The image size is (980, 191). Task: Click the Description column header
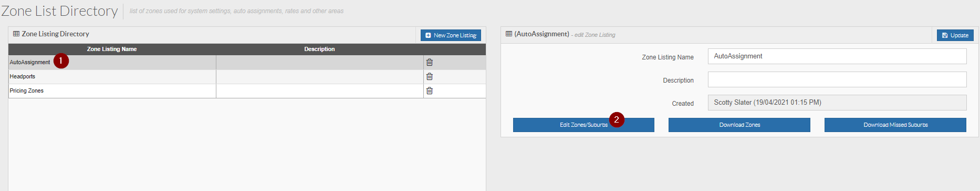[319, 49]
